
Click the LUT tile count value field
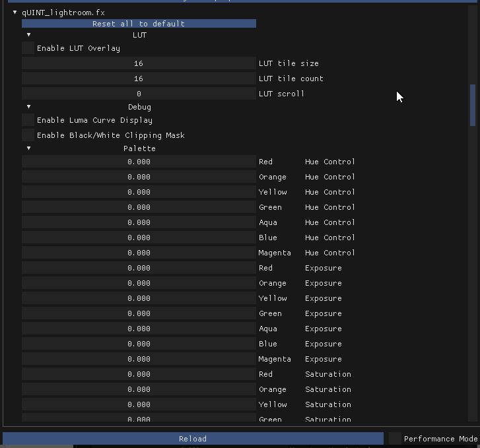[139, 79]
